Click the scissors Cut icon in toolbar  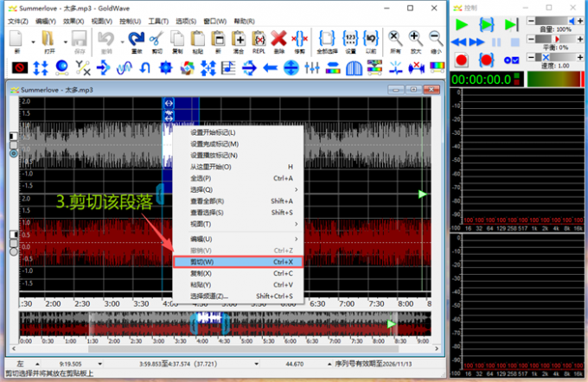[157, 39]
